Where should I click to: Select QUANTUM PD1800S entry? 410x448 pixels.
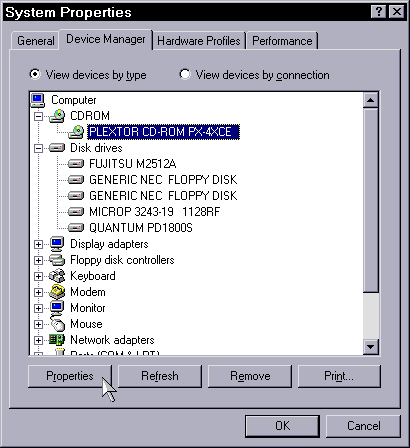141,228
